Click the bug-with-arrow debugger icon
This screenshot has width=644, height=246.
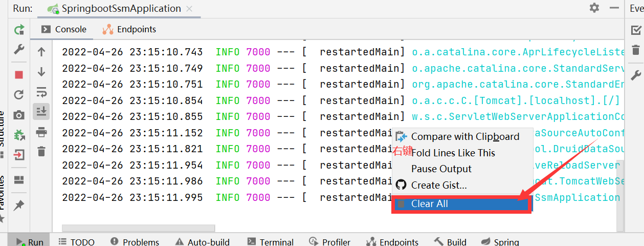coord(19,135)
